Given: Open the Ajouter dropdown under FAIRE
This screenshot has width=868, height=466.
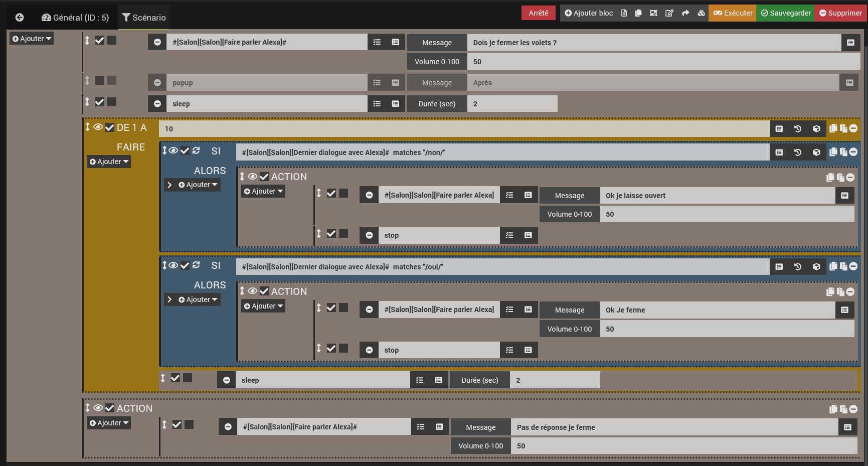Looking at the screenshot, I should [109, 162].
